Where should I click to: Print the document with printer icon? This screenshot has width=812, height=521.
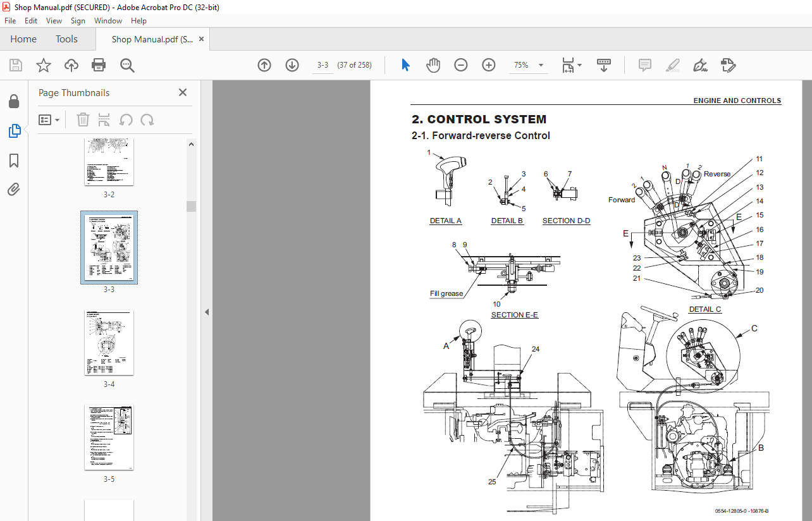click(x=99, y=65)
